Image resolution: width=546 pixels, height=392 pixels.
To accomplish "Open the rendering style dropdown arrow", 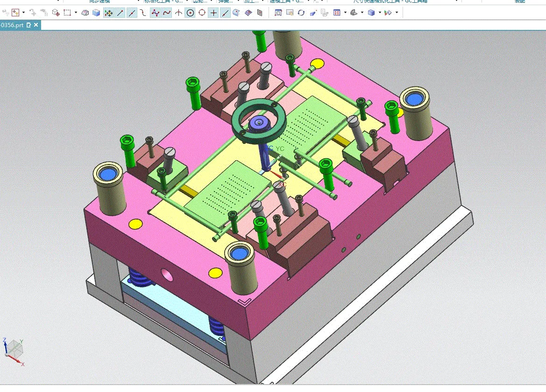I will [x=362, y=13].
